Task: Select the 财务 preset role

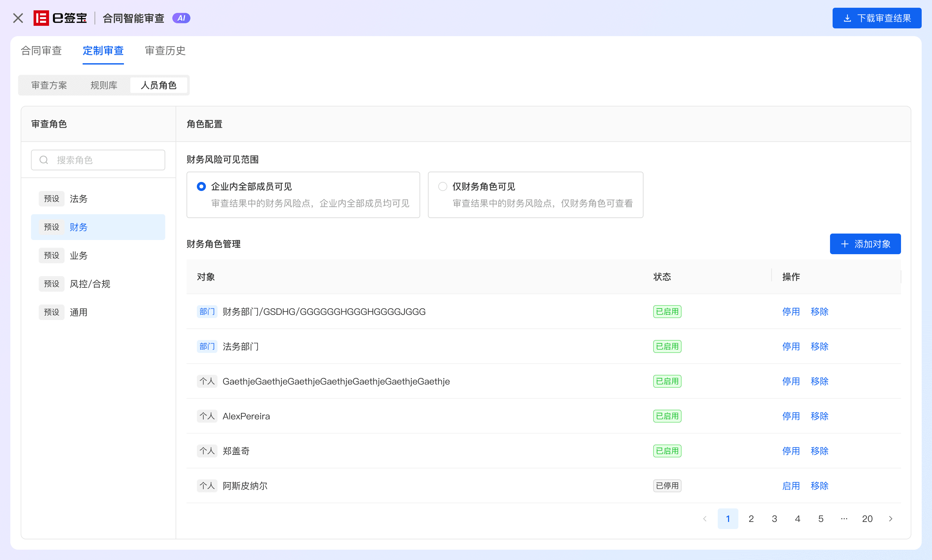Action: click(98, 227)
